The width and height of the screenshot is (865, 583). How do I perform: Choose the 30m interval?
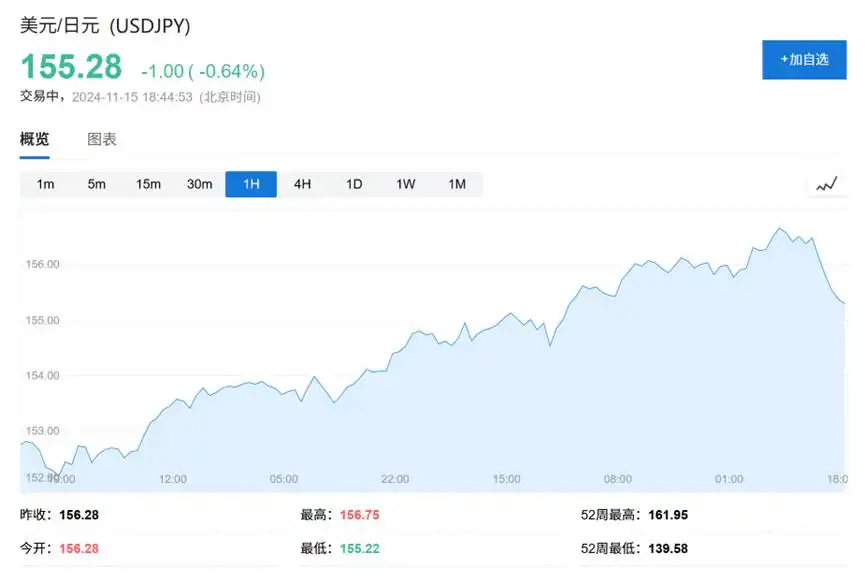(x=200, y=184)
